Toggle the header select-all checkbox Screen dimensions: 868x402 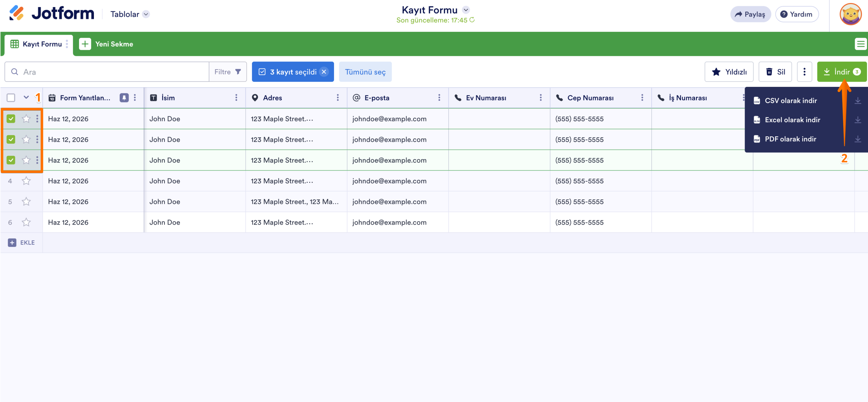click(11, 98)
